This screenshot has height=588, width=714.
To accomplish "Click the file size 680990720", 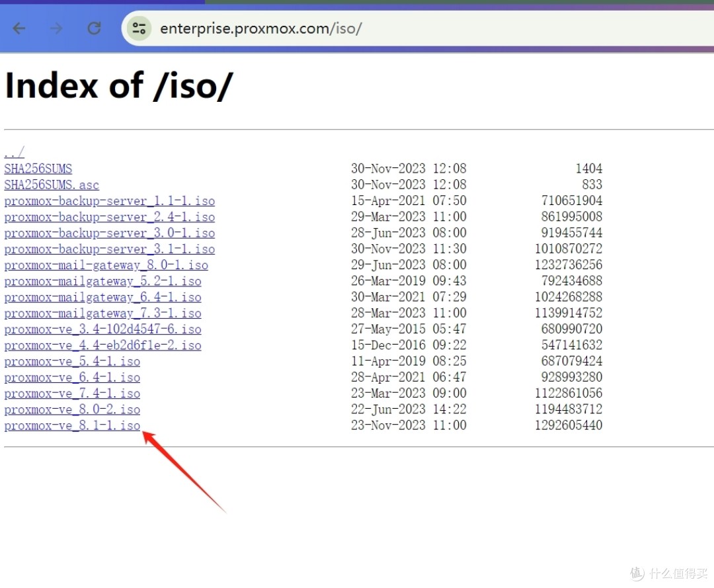I will click(571, 329).
